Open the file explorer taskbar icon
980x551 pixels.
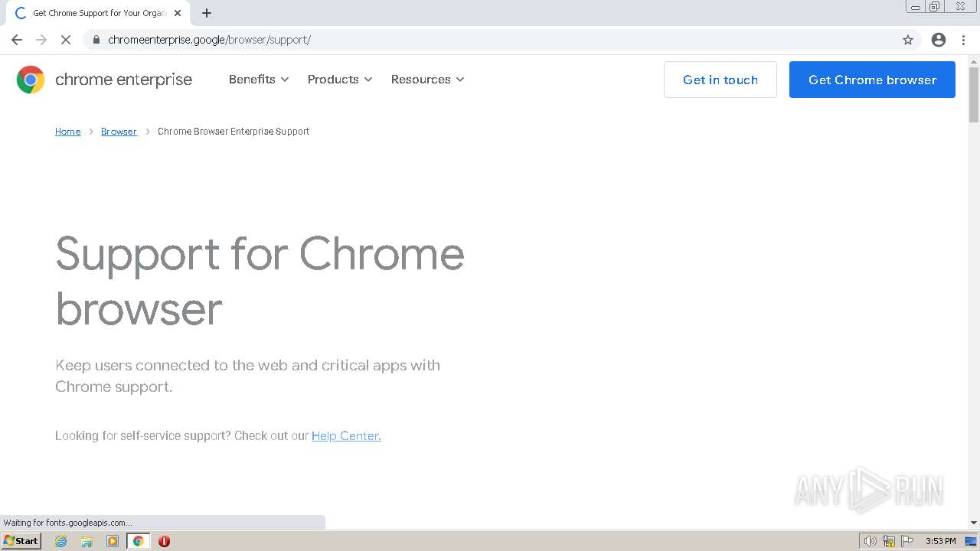[87, 541]
